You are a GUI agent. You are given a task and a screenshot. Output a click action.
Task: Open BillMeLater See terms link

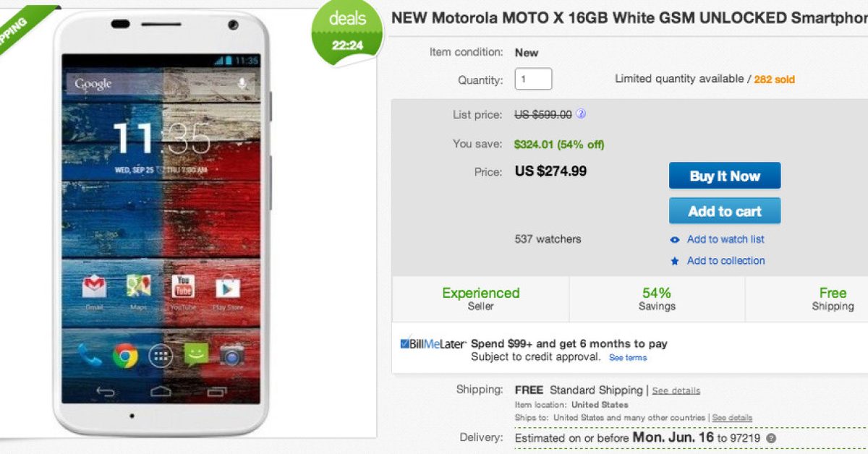coord(627,358)
